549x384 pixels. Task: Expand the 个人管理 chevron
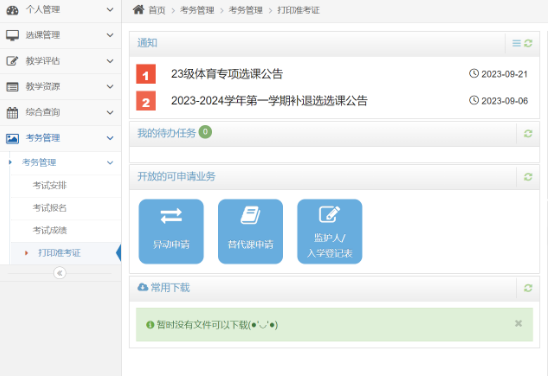(110, 10)
